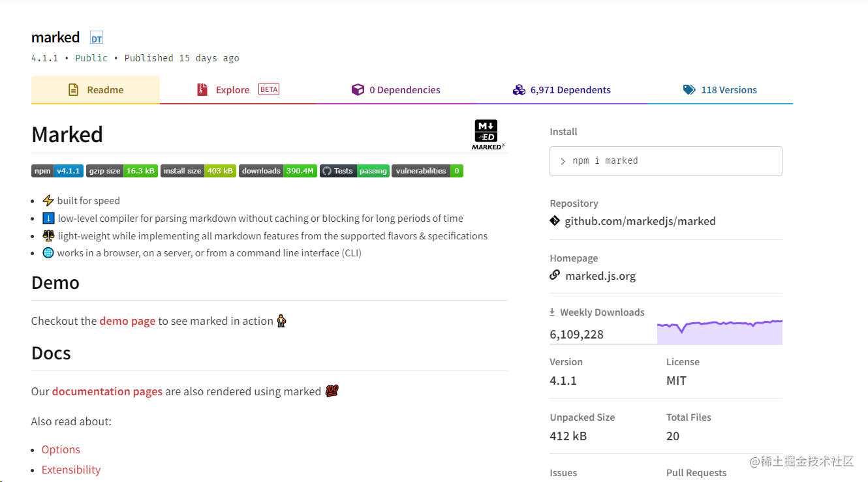Click the Readme tab document icon
This screenshot has height=482, width=868.
[x=74, y=90]
